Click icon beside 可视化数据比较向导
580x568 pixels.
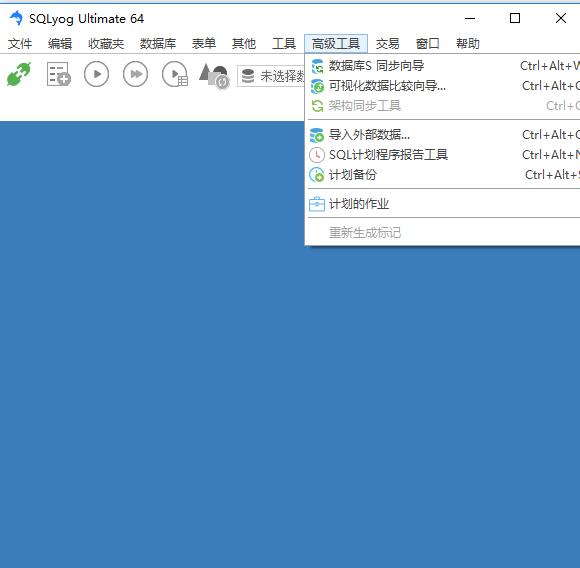pos(317,86)
